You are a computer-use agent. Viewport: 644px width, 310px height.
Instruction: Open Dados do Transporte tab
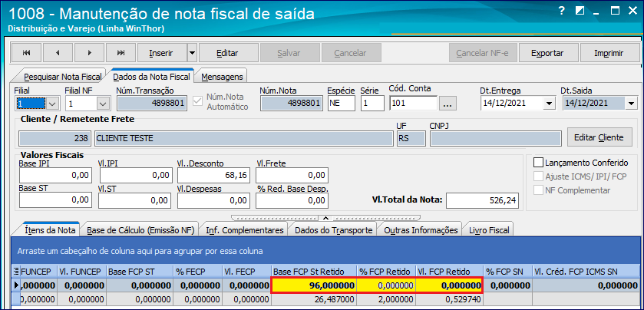[x=333, y=230]
